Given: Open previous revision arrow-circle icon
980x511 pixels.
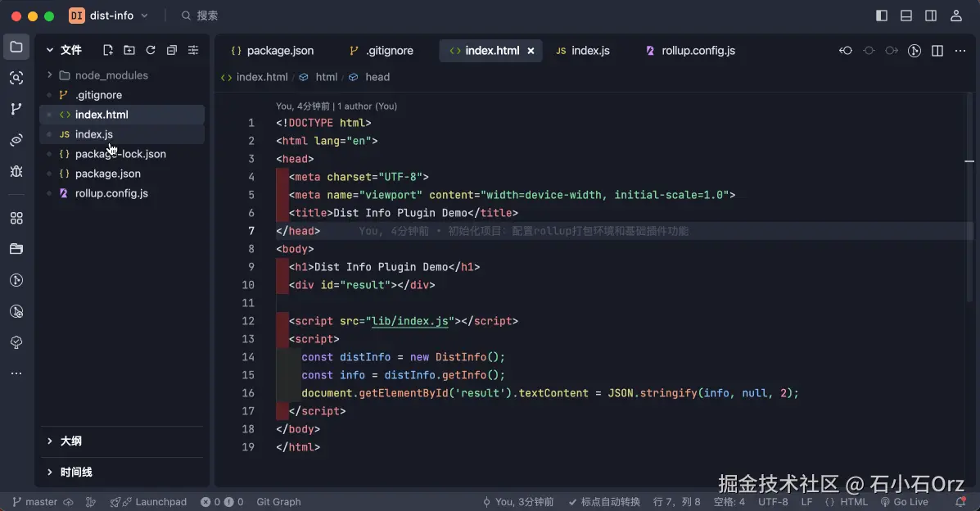Looking at the screenshot, I should (846, 51).
